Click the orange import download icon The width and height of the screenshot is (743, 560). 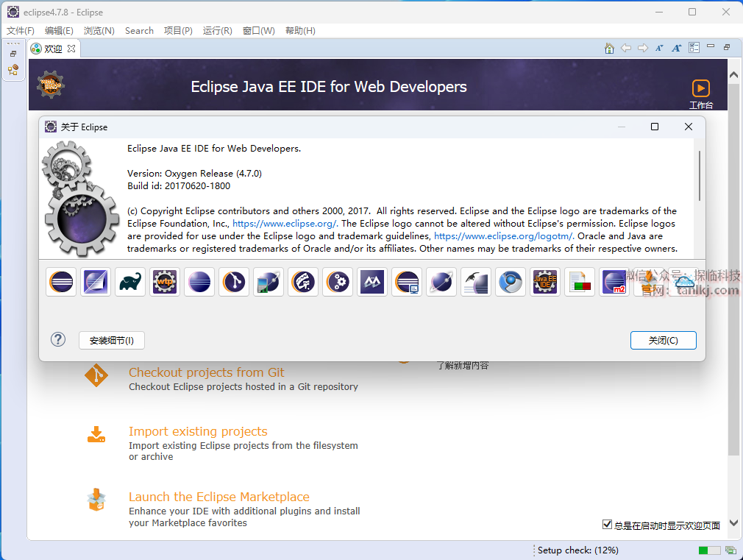(x=96, y=434)
